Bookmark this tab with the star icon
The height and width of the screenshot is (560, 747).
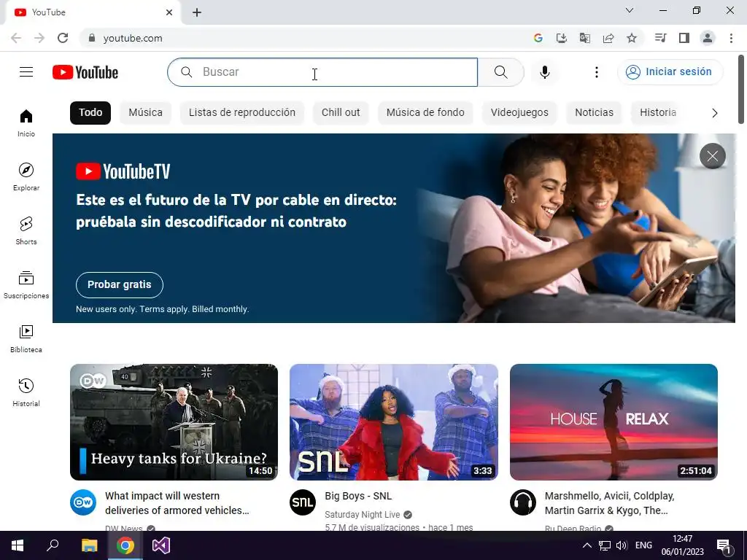(632, 38)
